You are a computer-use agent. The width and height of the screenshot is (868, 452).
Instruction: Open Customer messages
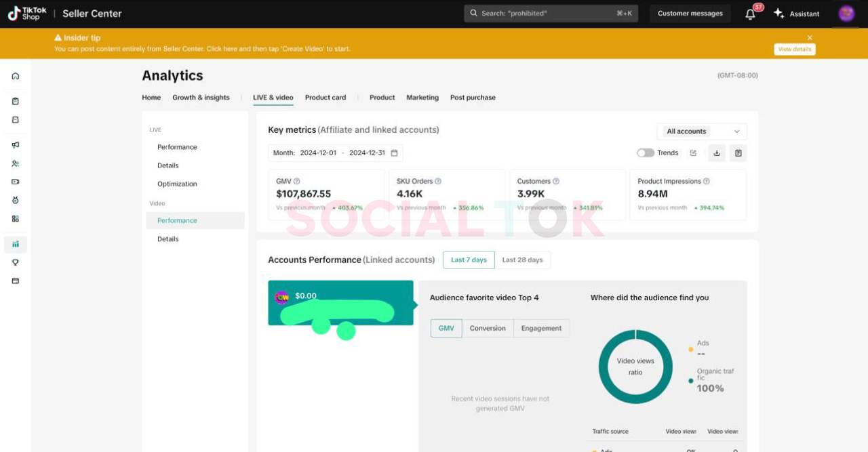690,14
